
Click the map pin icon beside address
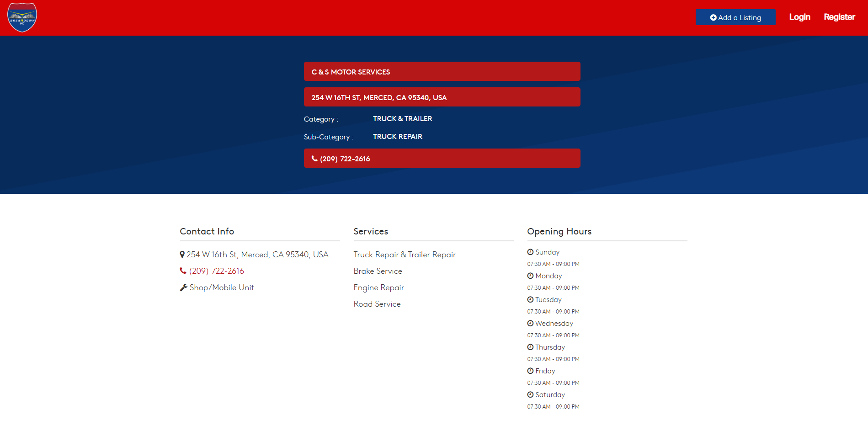coord(182,255)
